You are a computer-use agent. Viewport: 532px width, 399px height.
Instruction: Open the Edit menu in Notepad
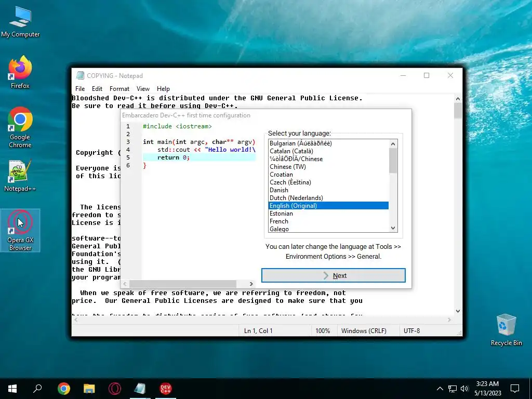(x=97, y=88)
